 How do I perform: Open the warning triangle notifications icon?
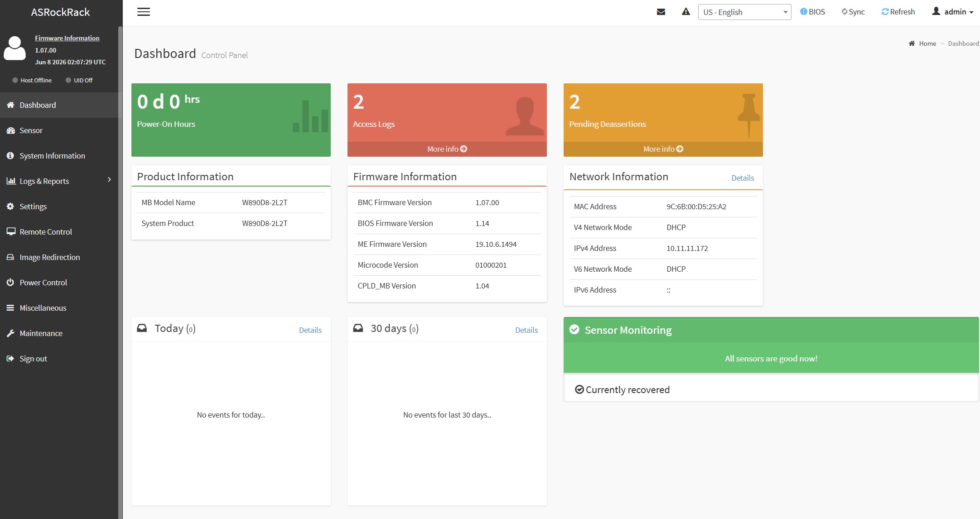tap(686, 12)
